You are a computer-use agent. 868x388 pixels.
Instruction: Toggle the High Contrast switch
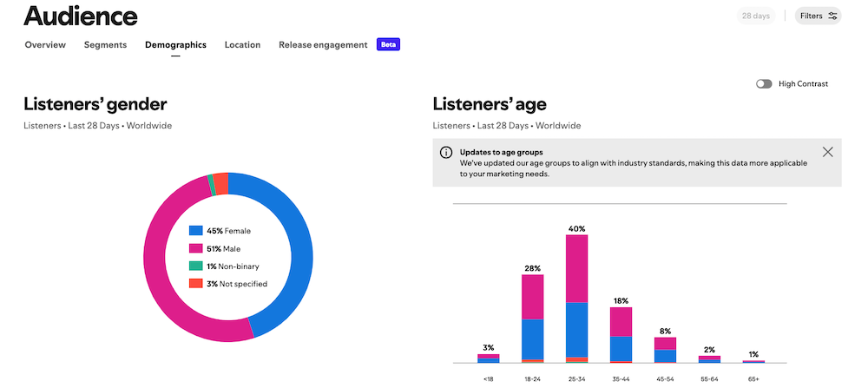(764, 84)
